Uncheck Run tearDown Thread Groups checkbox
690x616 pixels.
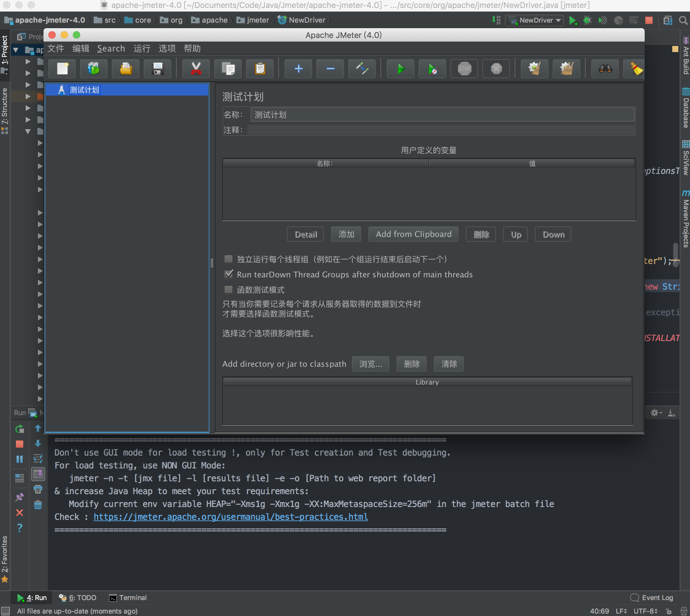229,274
